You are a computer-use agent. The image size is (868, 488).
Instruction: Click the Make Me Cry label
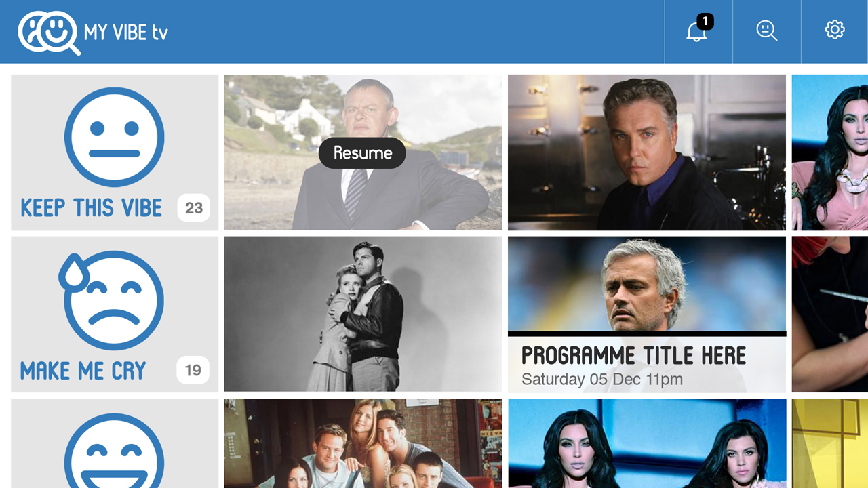pos(83,371)
